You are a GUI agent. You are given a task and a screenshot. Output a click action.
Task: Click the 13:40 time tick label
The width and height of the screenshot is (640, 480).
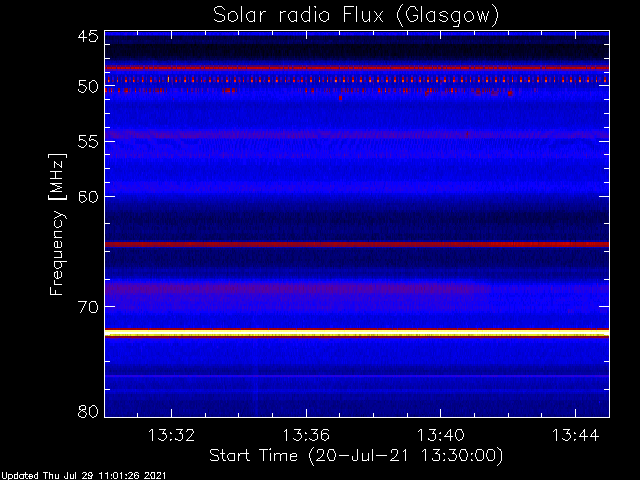440,435
